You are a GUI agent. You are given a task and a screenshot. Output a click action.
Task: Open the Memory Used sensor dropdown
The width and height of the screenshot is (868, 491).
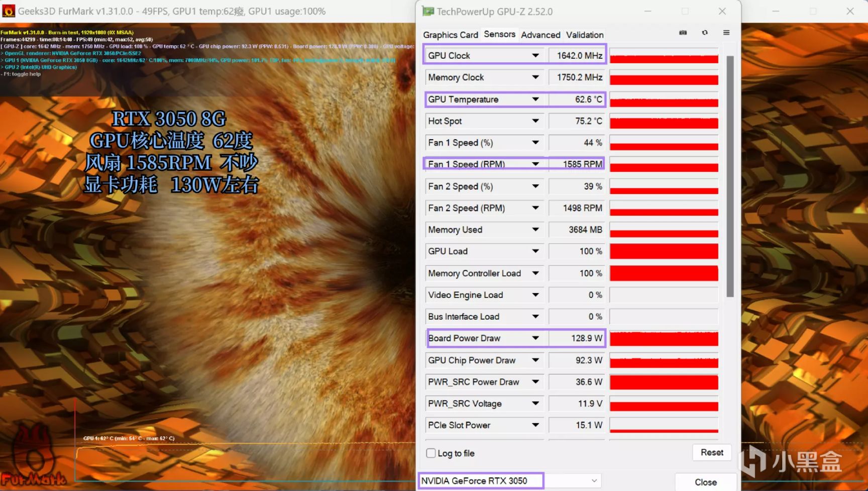click(x=535, y=229)
